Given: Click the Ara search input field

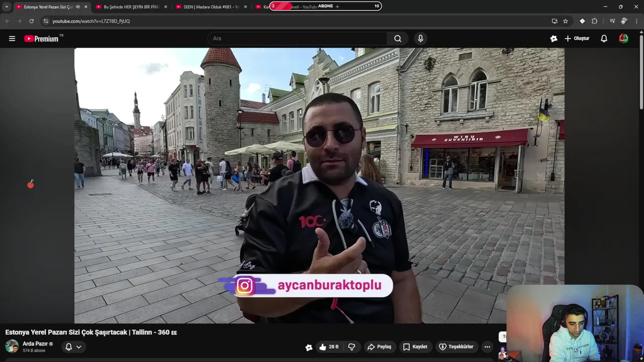Looking at the screenshot, I should point(297,39).
